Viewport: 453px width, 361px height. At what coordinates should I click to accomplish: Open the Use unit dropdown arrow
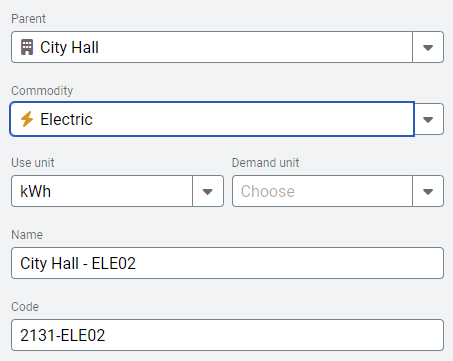(x=208, y=191)
